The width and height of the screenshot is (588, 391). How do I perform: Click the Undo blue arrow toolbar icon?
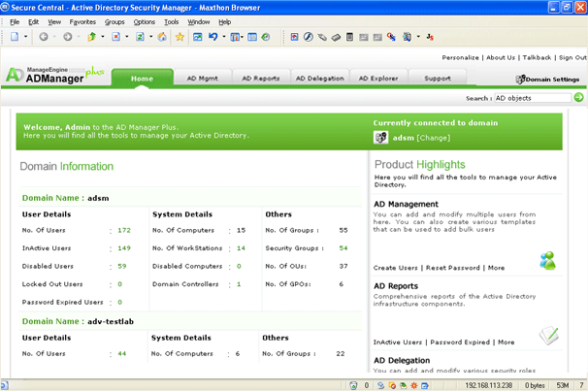click(213, 37)
